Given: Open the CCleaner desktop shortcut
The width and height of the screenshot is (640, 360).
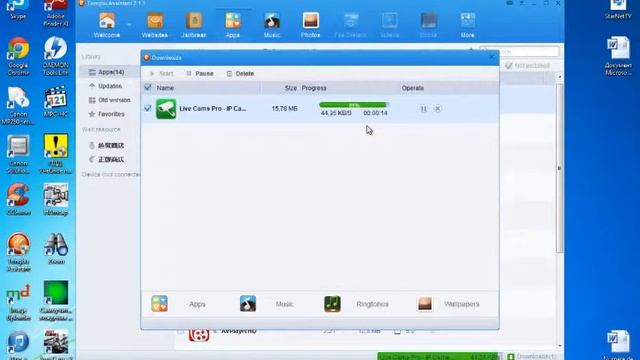Looking at the screenshot, I should click(18, 199).
